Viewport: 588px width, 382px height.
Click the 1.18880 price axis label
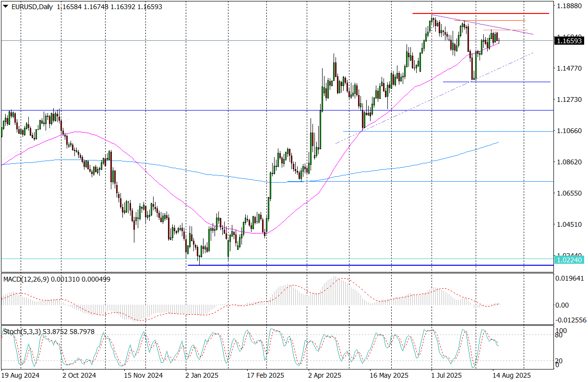tap(568, 6)
